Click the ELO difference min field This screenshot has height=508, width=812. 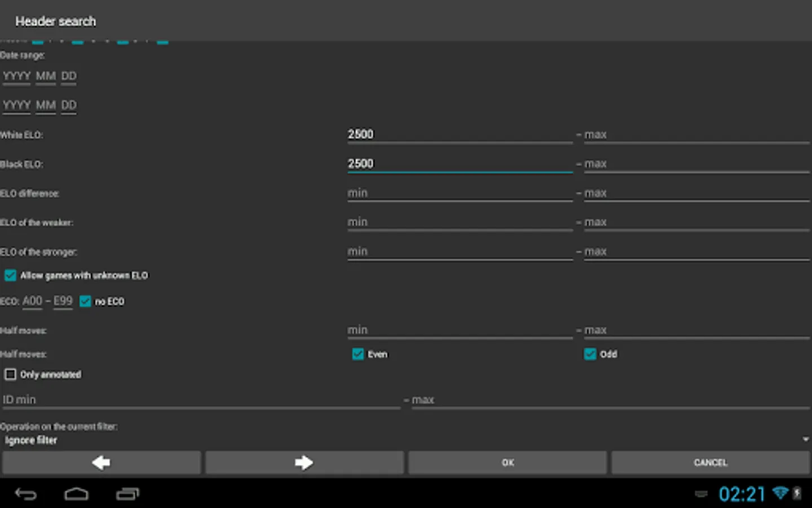(x=460, y=193)
